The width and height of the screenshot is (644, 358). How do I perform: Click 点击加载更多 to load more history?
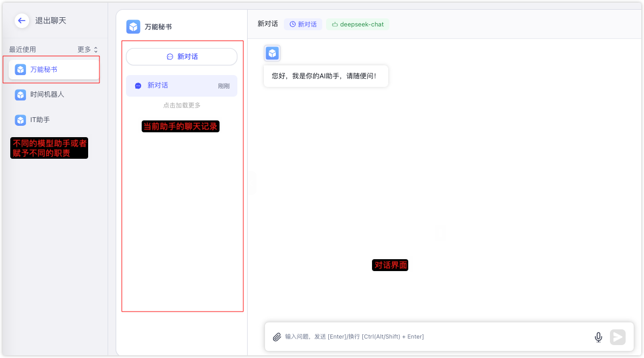[182, 105]
